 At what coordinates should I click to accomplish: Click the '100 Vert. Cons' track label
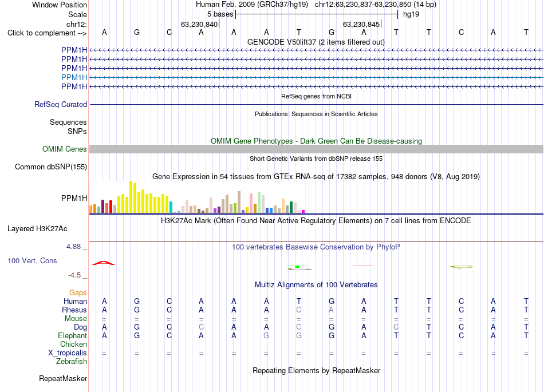tap(32, 260)
